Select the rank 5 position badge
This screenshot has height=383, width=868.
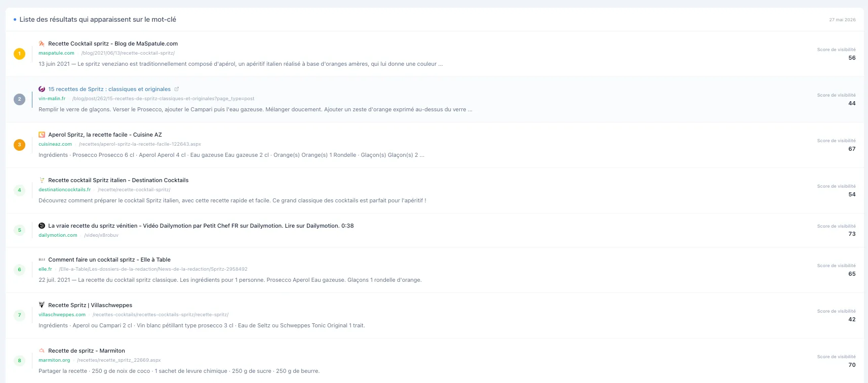click(20, 230)
